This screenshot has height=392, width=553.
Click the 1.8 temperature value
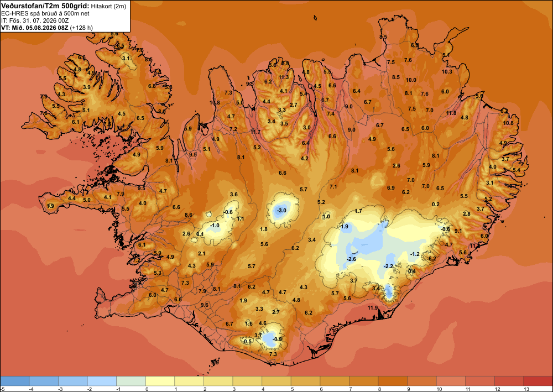(264, 229)
